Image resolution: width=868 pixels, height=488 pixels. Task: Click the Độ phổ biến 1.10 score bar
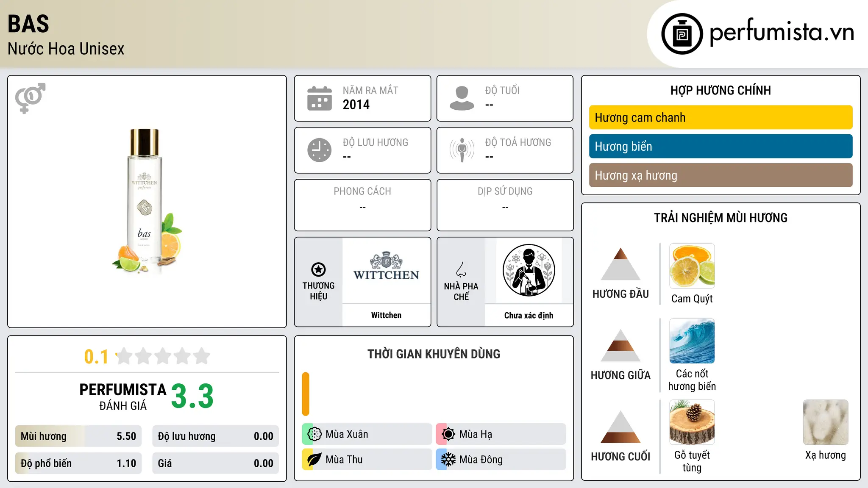(78, 463)
